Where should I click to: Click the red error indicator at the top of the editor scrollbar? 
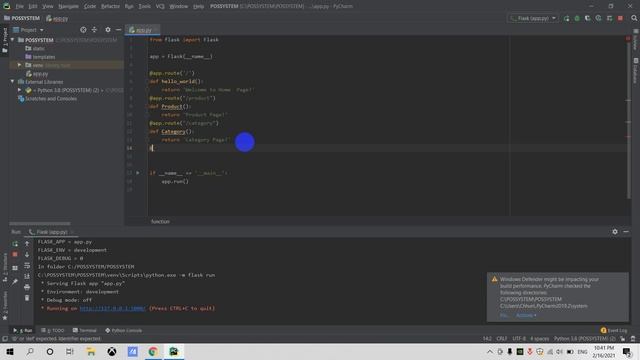(628, 38)
